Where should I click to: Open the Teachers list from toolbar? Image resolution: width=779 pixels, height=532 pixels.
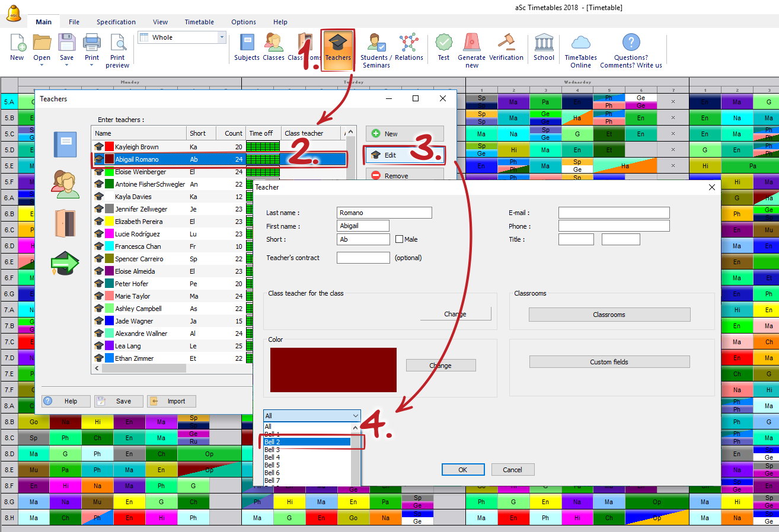338,50
